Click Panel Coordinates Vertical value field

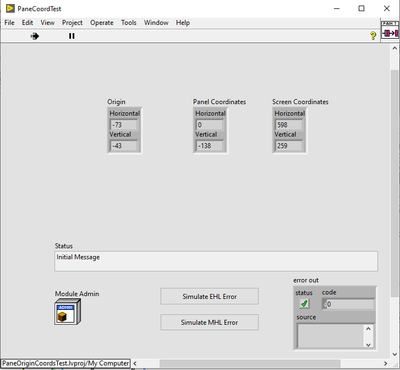(209, 146)
